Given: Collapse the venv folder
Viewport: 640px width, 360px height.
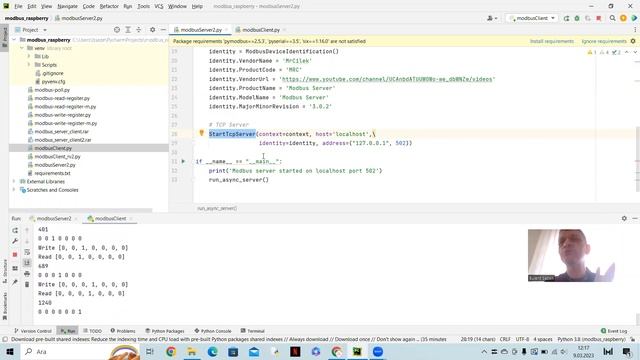Looking at the screenshot, I should pyautogui.click(x=22, y=48).
